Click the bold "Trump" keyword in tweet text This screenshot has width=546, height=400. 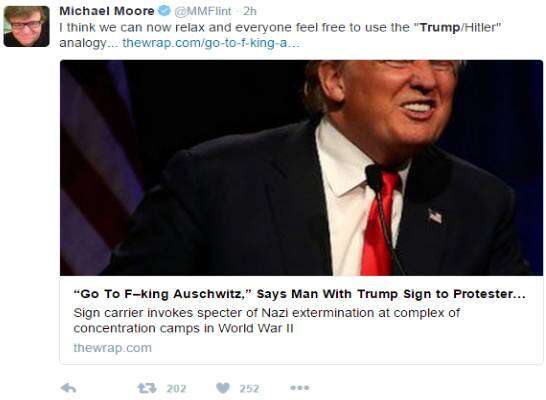click(440, 27)
